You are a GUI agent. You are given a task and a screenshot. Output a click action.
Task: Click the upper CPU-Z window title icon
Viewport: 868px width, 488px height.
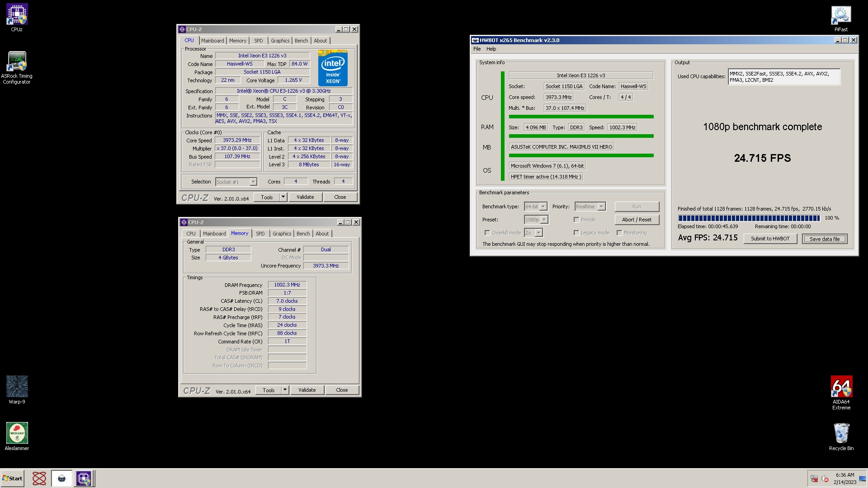coord(182,29)
